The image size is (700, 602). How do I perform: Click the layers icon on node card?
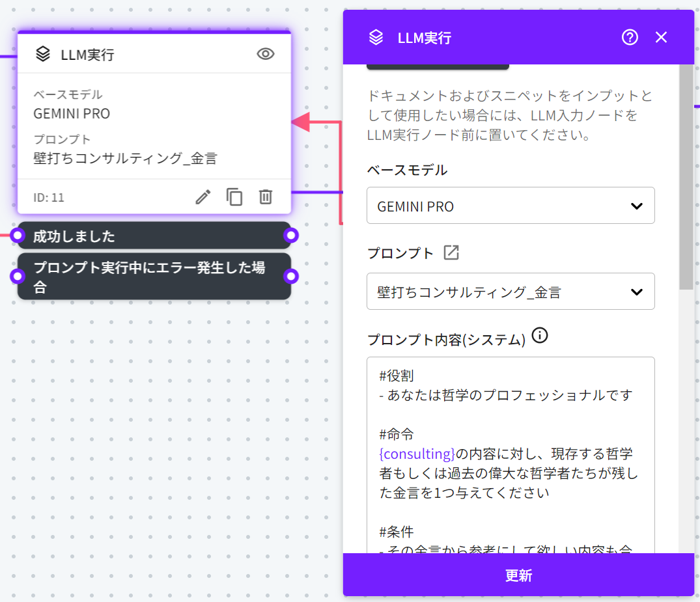(x=43, y=54)
